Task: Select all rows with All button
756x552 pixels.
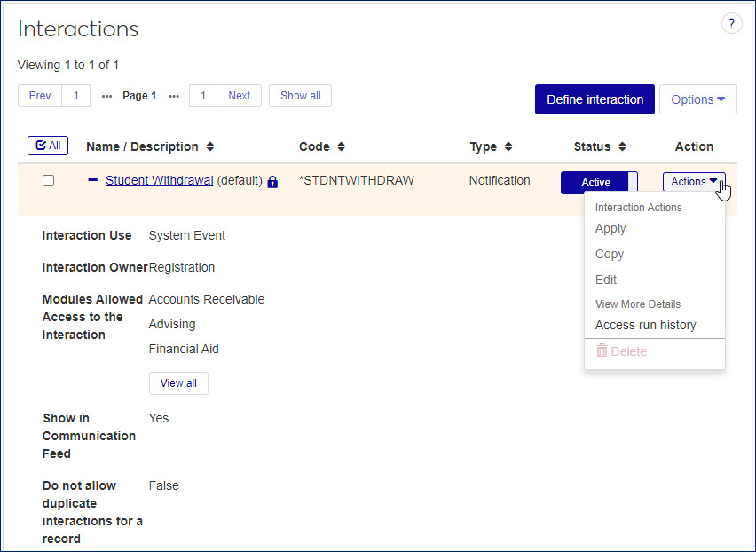Action: 48,146
